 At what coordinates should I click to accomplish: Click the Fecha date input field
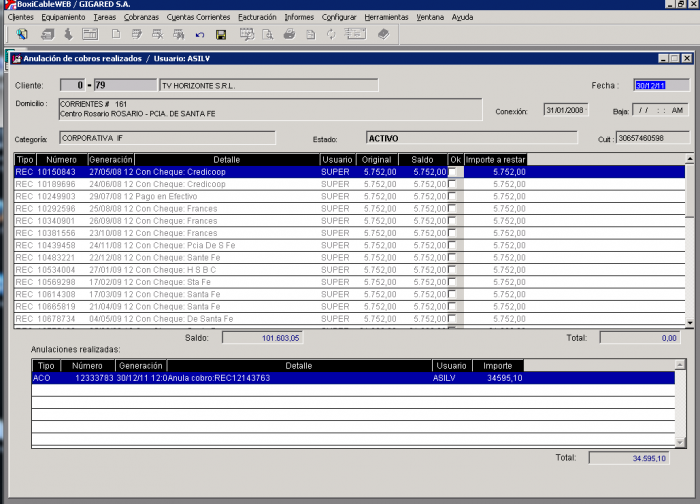[662, 85]
